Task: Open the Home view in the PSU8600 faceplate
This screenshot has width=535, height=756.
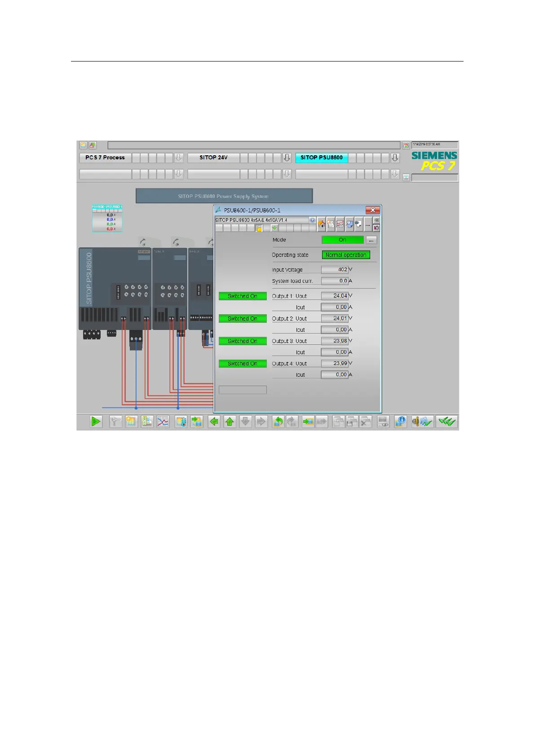Action: [322, 223]
